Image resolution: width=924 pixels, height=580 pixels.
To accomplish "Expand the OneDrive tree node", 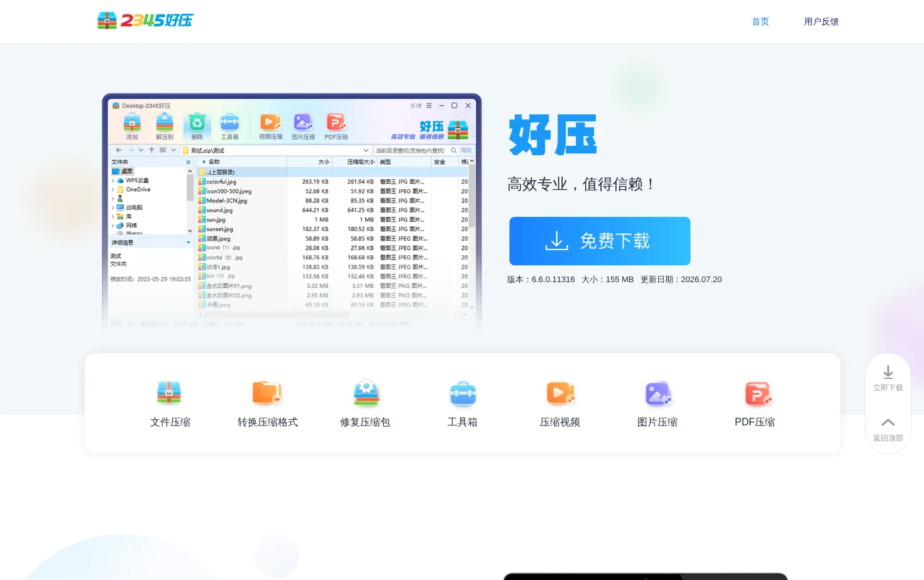I will tap(113, 189).
